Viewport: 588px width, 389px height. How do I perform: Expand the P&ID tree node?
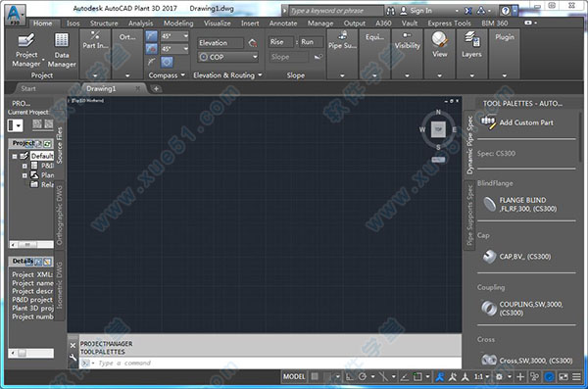24,166
